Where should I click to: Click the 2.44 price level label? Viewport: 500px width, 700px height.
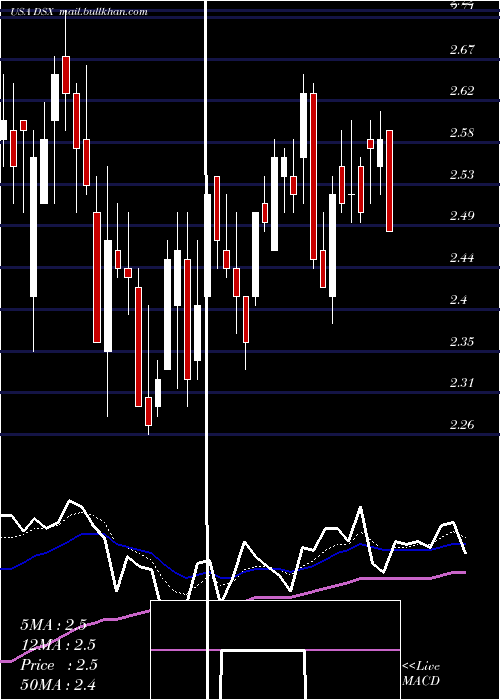click(462, 258)
